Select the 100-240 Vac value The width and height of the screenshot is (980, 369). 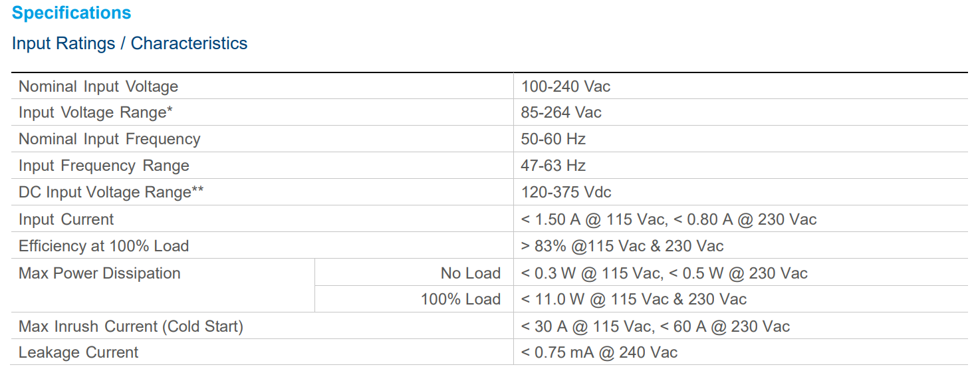click(x=566, y=86)
